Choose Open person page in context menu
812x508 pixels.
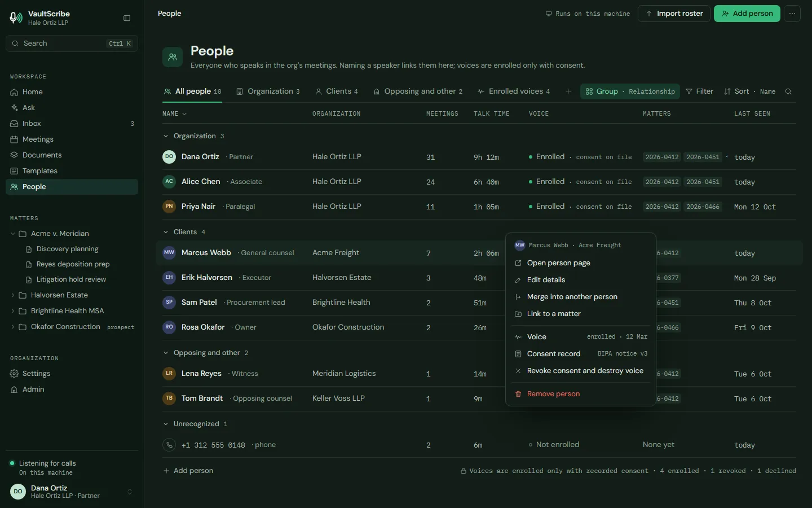click(581, 263)
